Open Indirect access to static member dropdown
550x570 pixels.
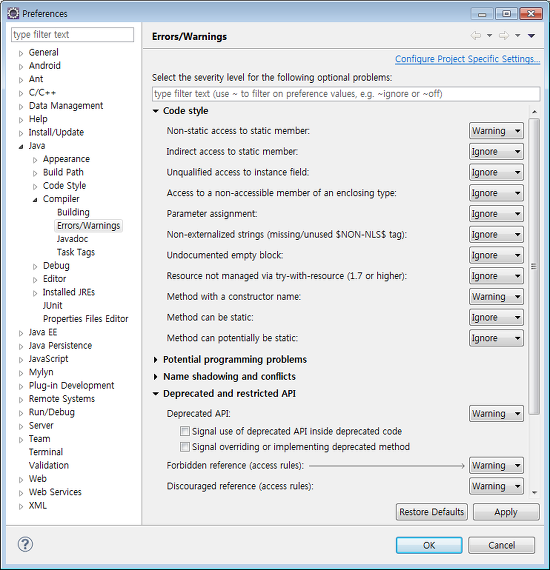[x=496, y=152]
